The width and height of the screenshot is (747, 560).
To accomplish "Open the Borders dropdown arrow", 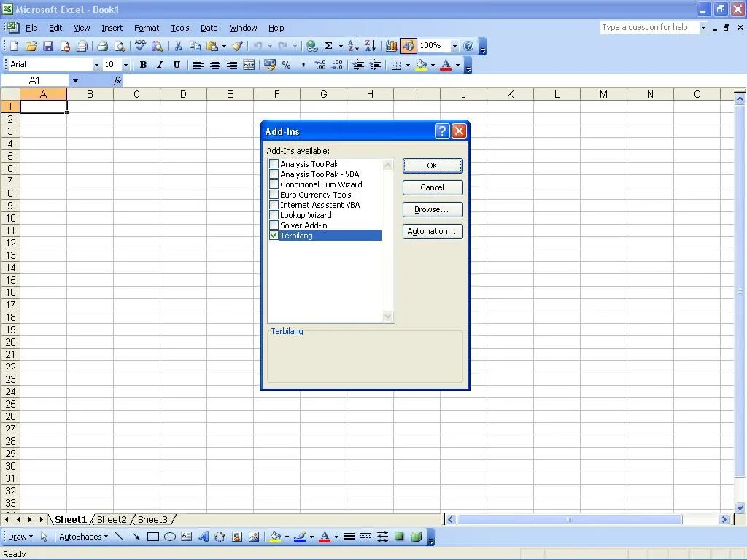I will [408, 65].
